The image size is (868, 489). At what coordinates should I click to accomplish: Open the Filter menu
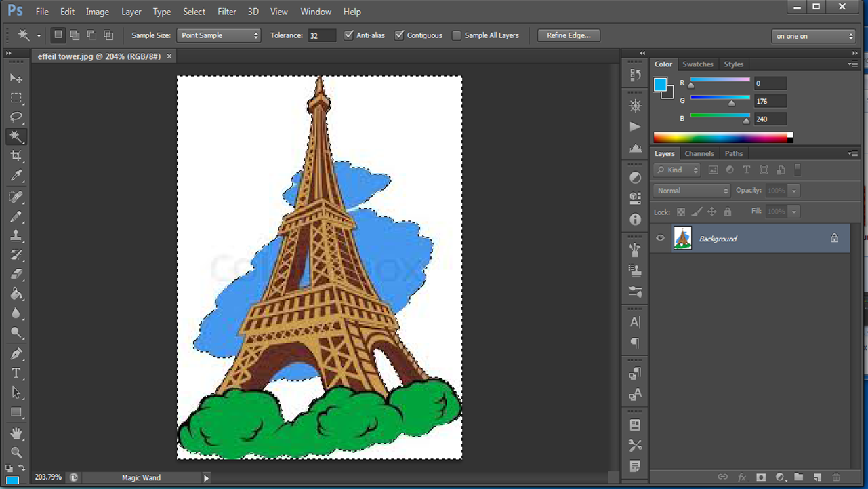[x=226, y=12]
